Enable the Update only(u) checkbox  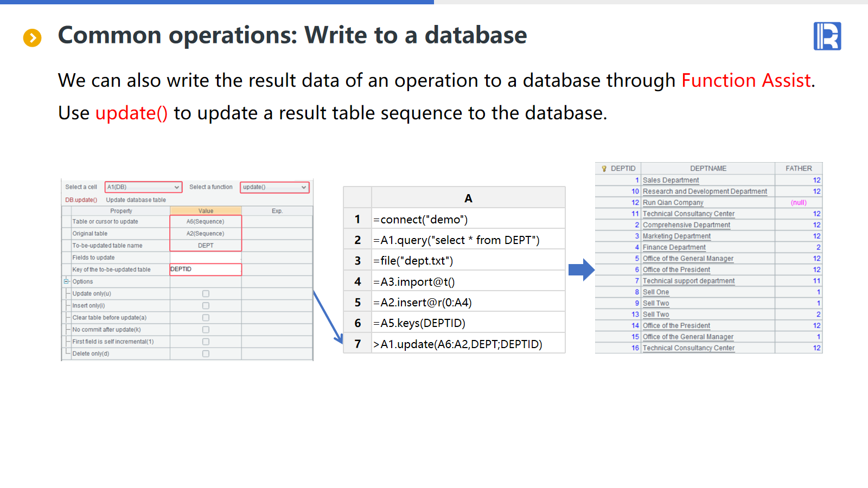click(206, 294)
